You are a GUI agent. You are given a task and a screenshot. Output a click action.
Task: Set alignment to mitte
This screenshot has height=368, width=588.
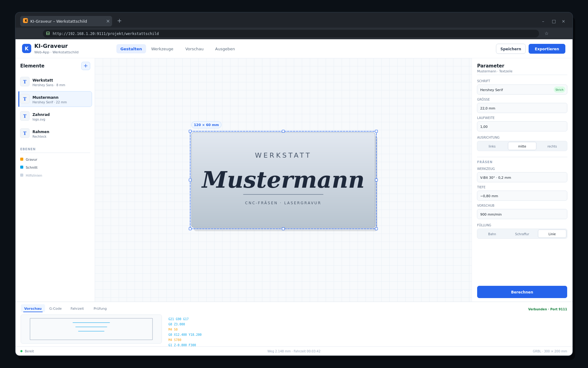[x=522, y=146]
